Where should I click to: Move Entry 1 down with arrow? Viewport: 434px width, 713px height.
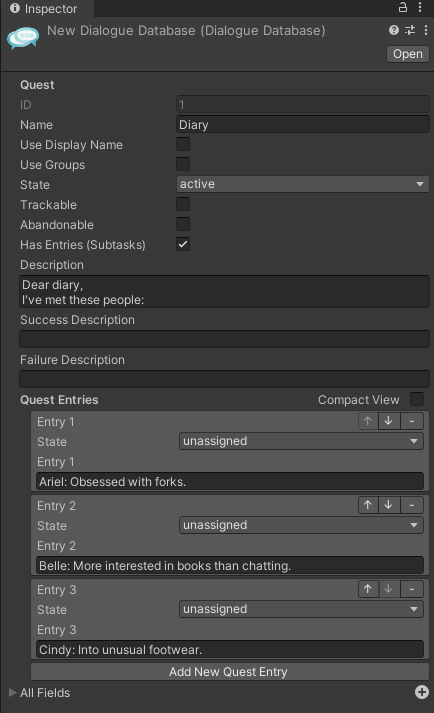(389, 421)
